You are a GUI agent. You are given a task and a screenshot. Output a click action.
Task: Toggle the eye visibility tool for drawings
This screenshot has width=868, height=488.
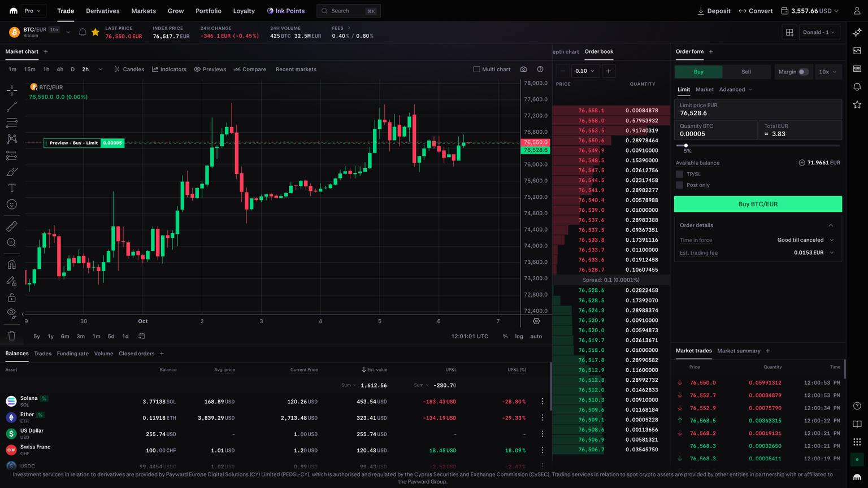[x=11, y=313]
